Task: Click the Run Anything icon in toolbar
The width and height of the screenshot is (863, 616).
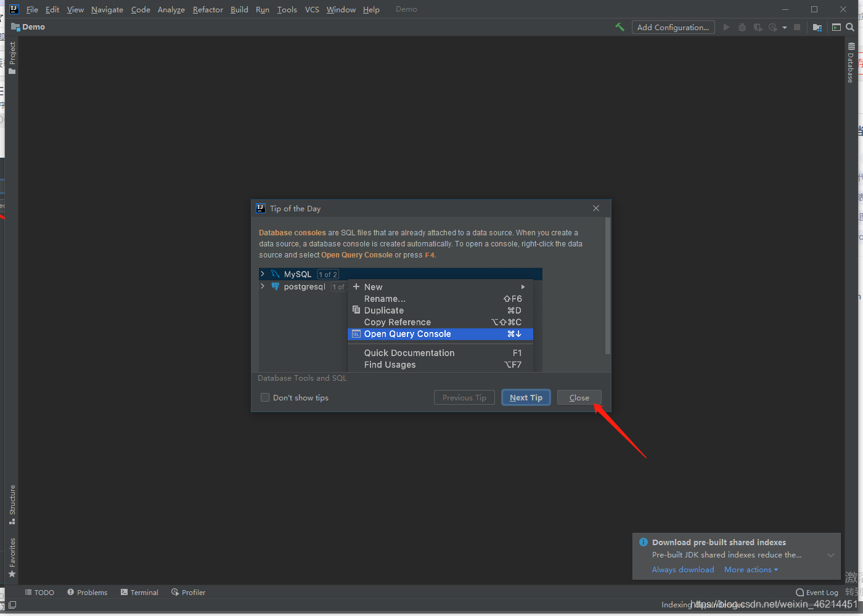Action: (836, 27)
